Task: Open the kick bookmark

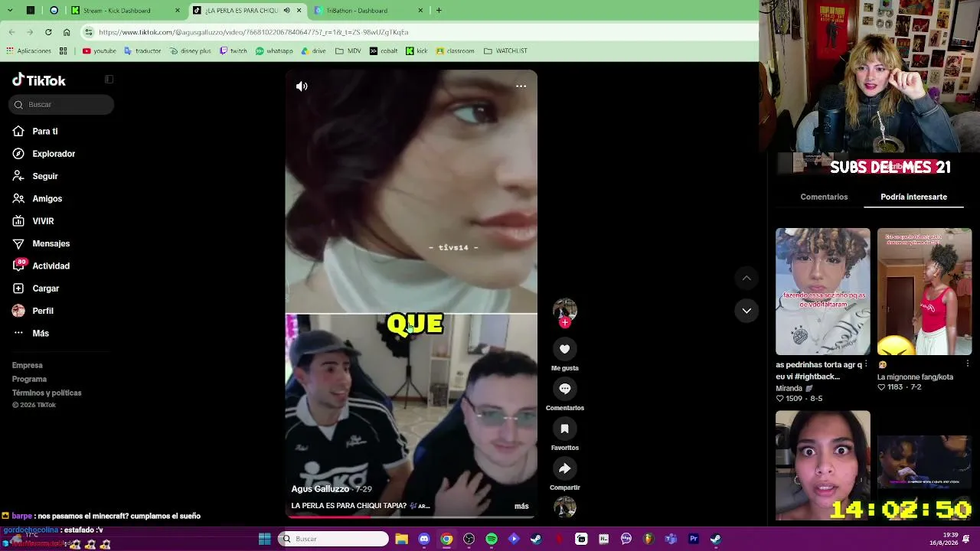Action: coord(416,51)
